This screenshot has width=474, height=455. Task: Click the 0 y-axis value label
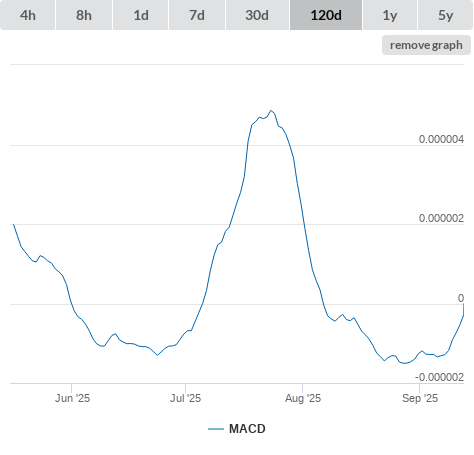pos(461,298)
